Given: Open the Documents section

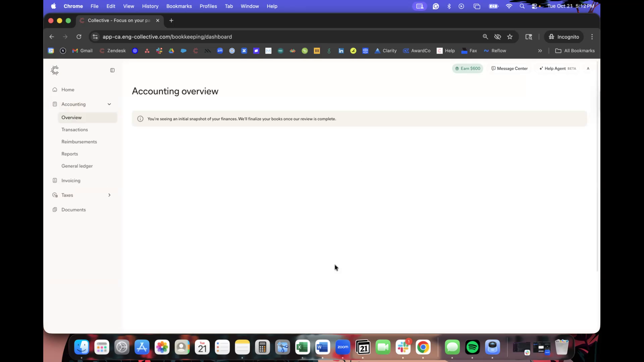Looking at the screenshot, I should 73,210.
